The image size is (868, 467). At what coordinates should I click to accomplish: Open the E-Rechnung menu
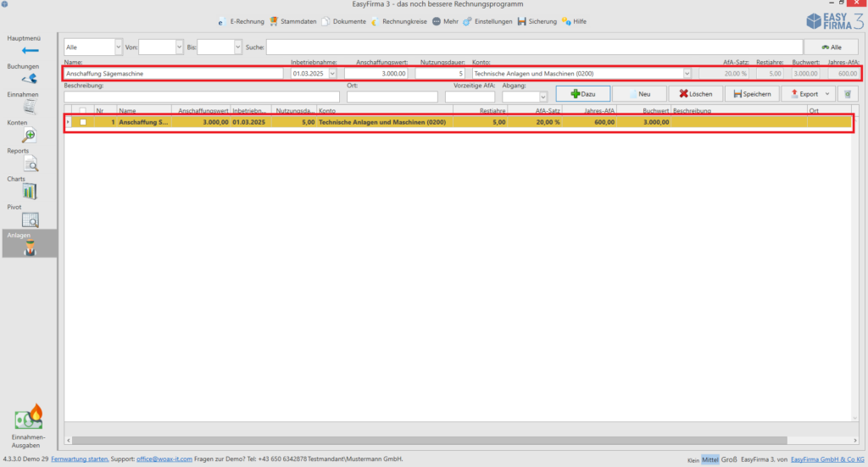click(x=247, y=21)
